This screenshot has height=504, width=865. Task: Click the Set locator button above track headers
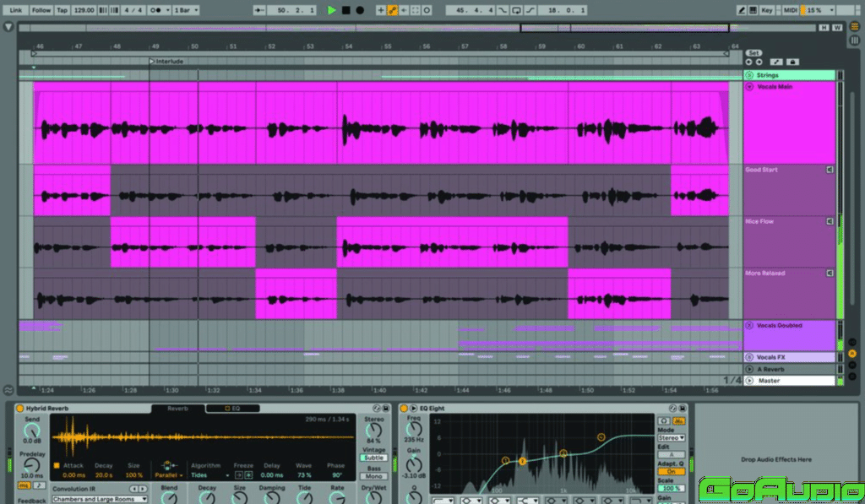[753, 52]
